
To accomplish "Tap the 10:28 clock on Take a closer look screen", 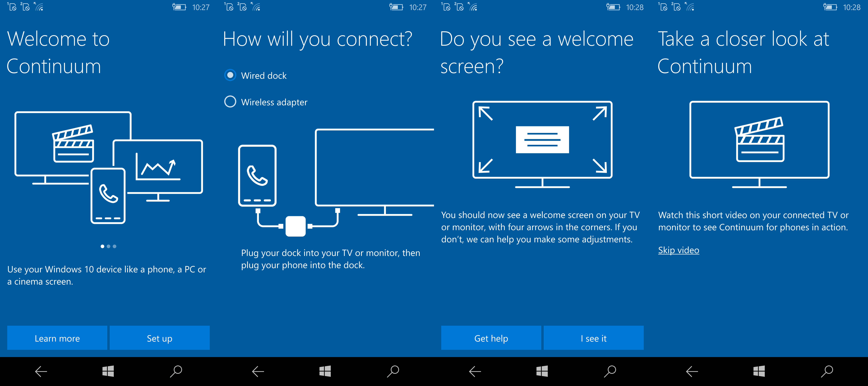I will click(852, 7).
